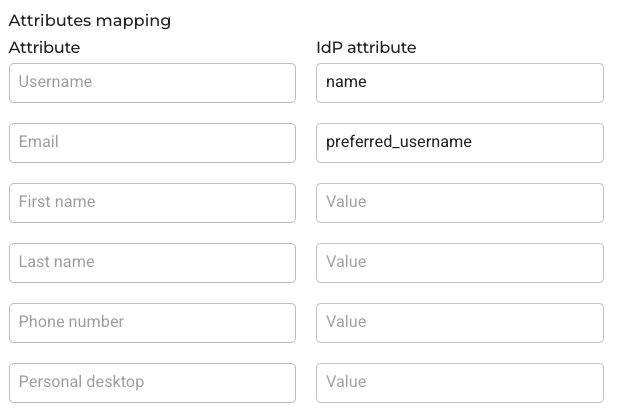Activate the IdP value input for Phone number row
This screenshot has height=420, width=621.
460,323
